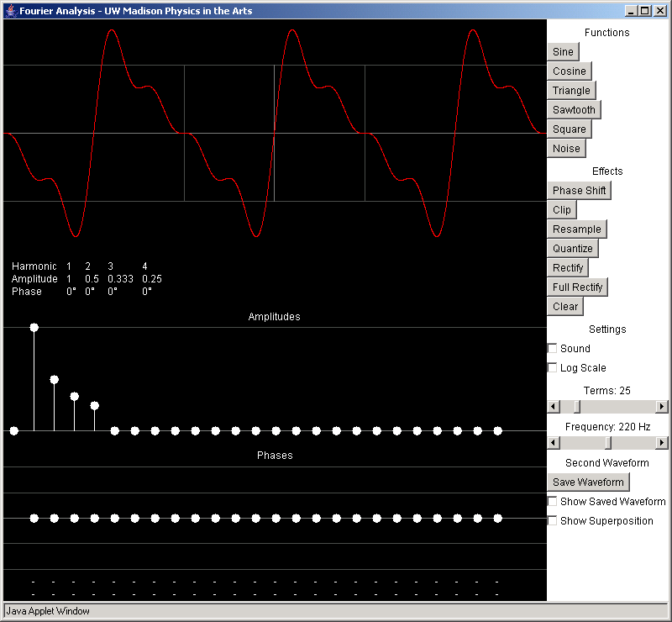Apply the Phase Shift effect

coord(579,191)
